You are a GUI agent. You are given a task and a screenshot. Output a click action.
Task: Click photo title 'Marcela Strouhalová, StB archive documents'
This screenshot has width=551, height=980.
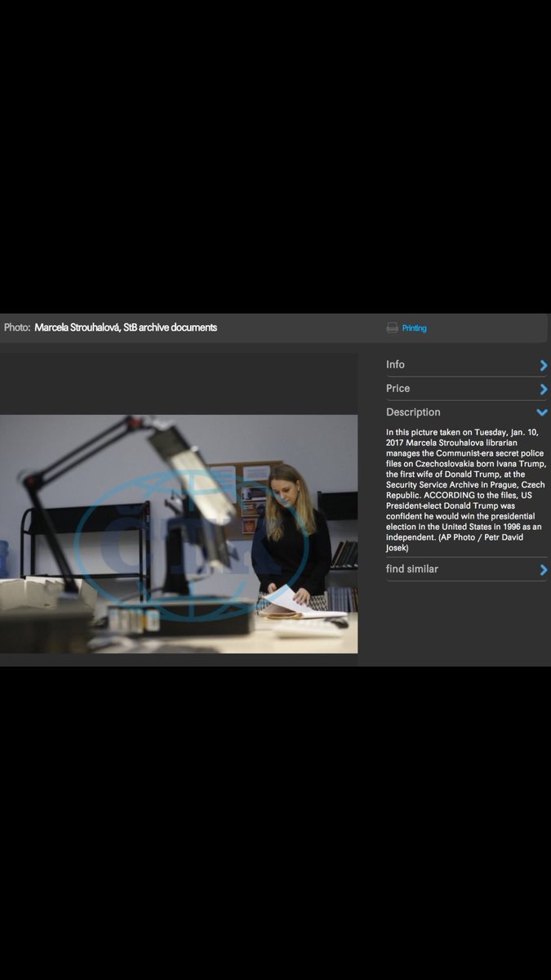point(126,327)
